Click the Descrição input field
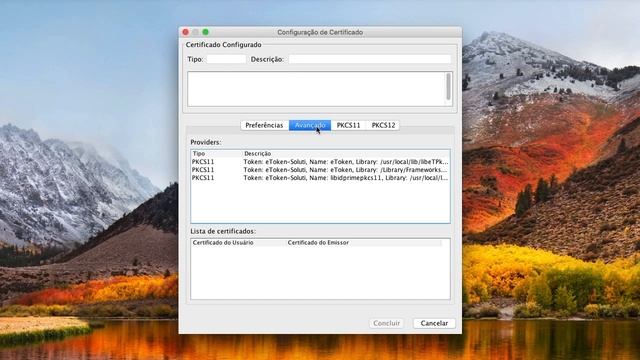The image size is (640, 360). coord(370,59)
